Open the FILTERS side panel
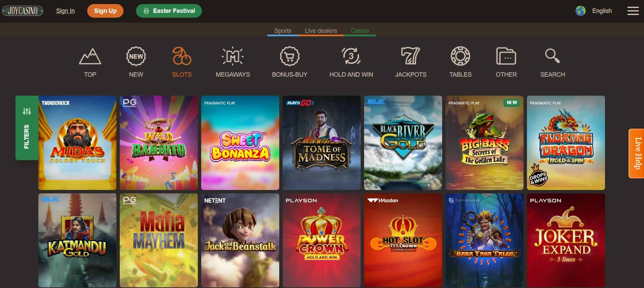This screenshot has height=288, width=644. coord(27,128)
